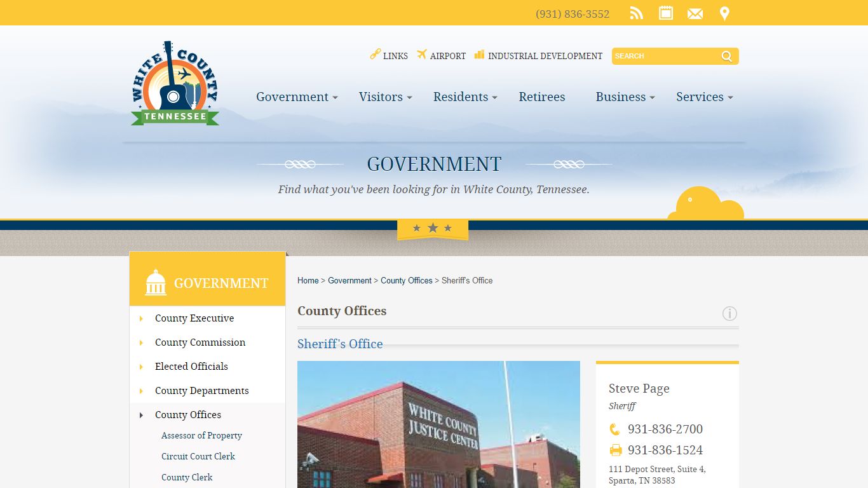Click the White County Tennessee logo
This screenshot has width=868, height=488.
175,83
